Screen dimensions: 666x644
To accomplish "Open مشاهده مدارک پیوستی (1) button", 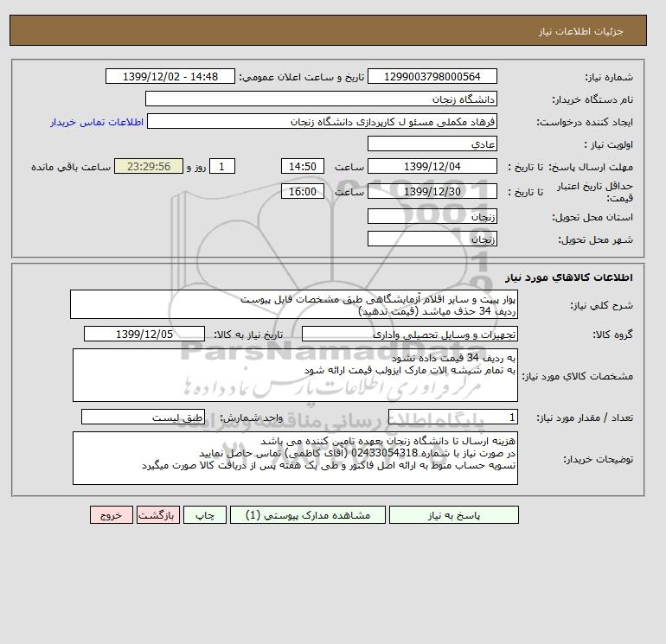I will [x=308, y=515].
